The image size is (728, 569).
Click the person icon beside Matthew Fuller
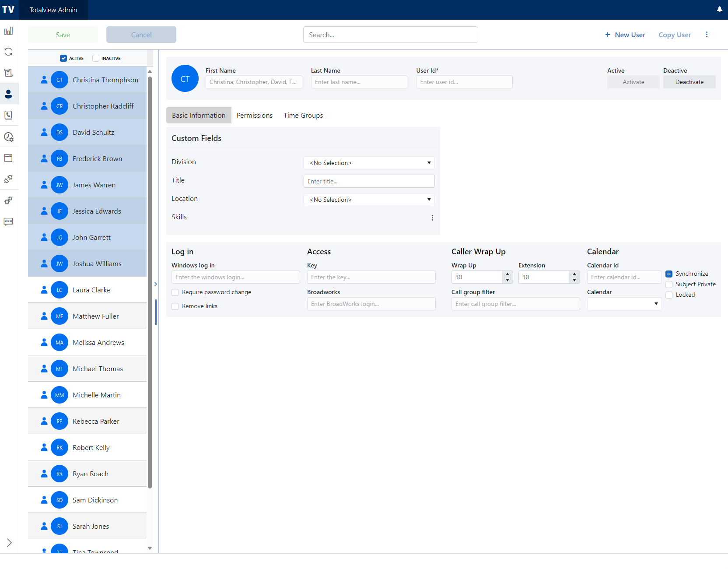tap(44, 316)
